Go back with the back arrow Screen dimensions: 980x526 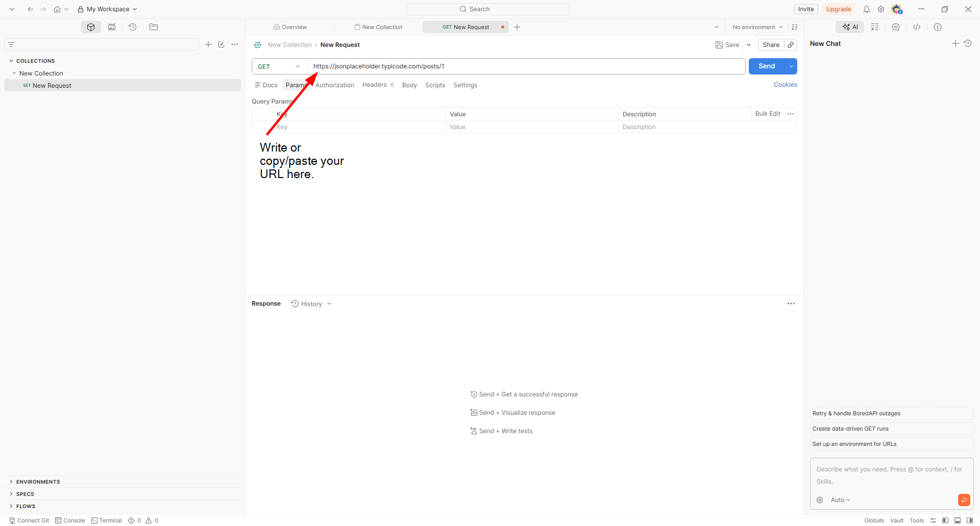tap(31, 9)
